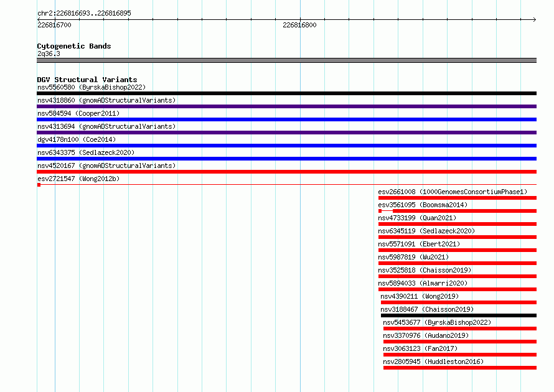
Task: Click the blue bar under nsv6343375
Action: [286, 159]
